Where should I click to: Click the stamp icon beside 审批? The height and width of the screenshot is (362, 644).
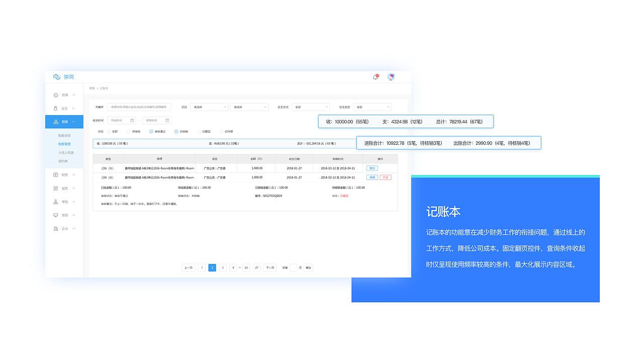56,202
